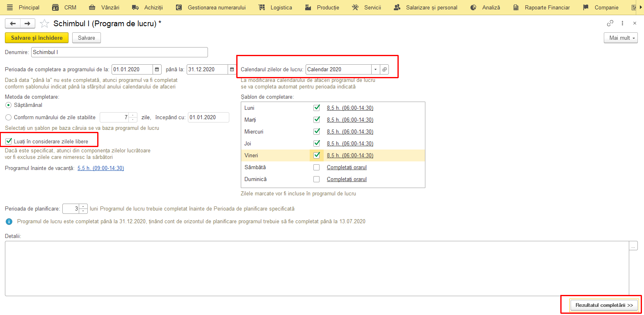Select the Săptămânal radio option
Image resolution: width=644 pixels, height=315 pixels.
tap(8, 105)
